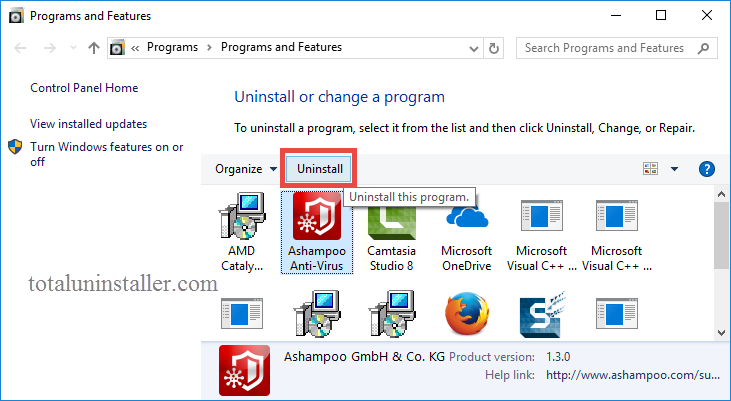Image resolution: width=731 pixels, height=401 pixels.
Task: Select the first generic program icon in second row
Action: pos(241,314)
